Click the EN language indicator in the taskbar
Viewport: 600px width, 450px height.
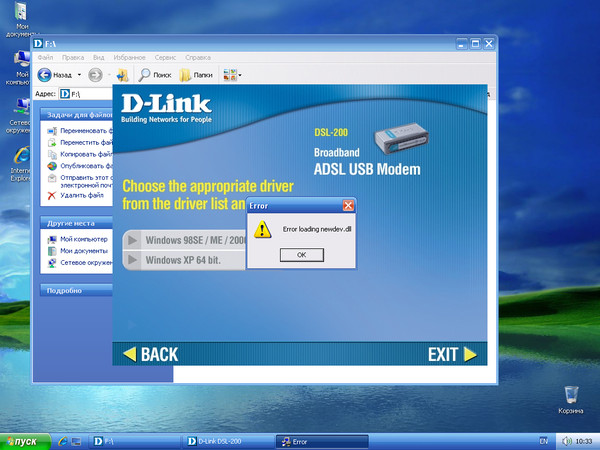tap(543, 441)
